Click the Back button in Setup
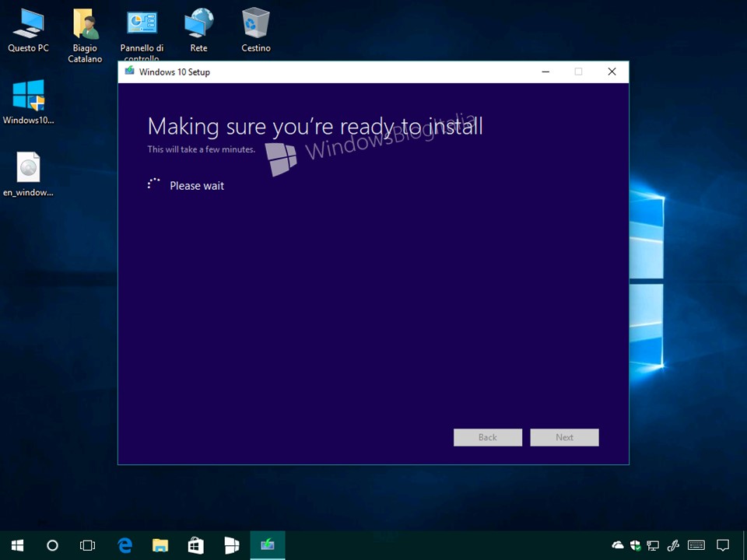 click(488, 438)
